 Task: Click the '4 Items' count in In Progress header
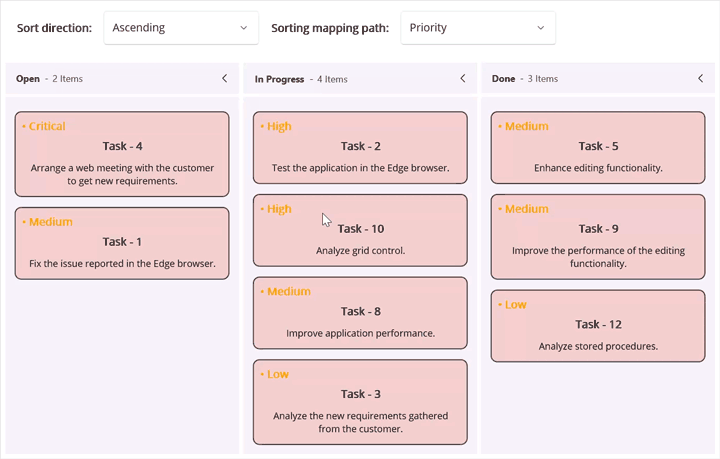[332, 79]
